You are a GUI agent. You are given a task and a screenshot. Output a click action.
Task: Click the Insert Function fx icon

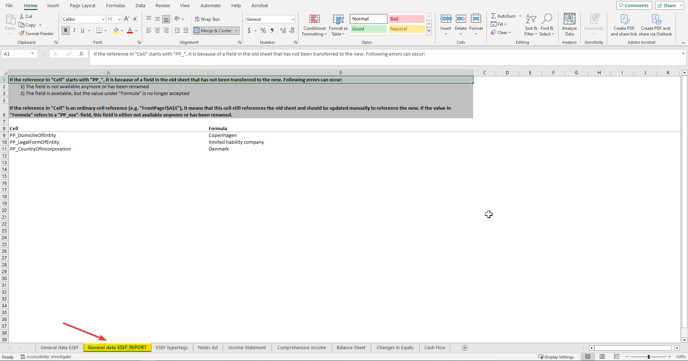click(81, 54)
